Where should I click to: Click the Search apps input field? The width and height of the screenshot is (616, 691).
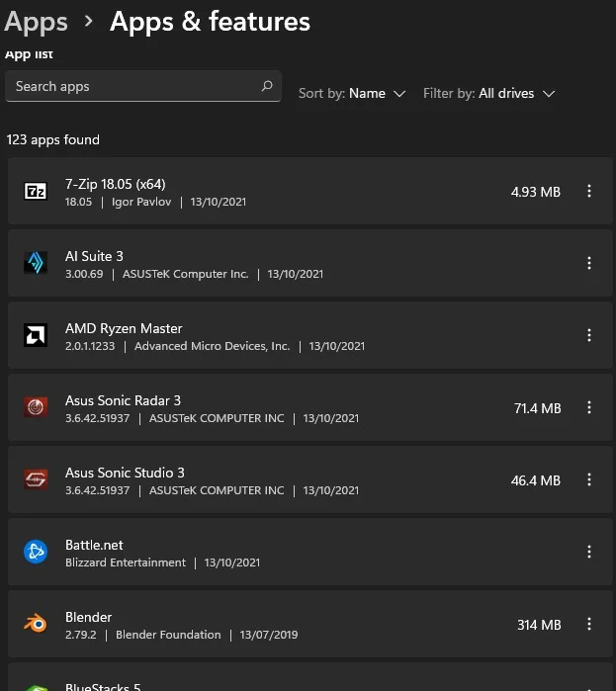click(x=143, y=86)
